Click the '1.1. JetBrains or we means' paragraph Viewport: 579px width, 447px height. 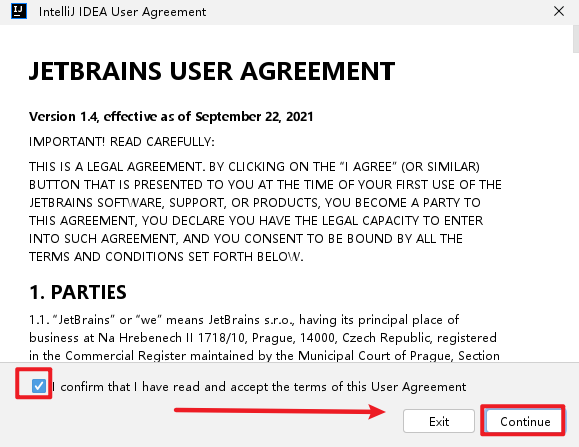pos(244,320)
